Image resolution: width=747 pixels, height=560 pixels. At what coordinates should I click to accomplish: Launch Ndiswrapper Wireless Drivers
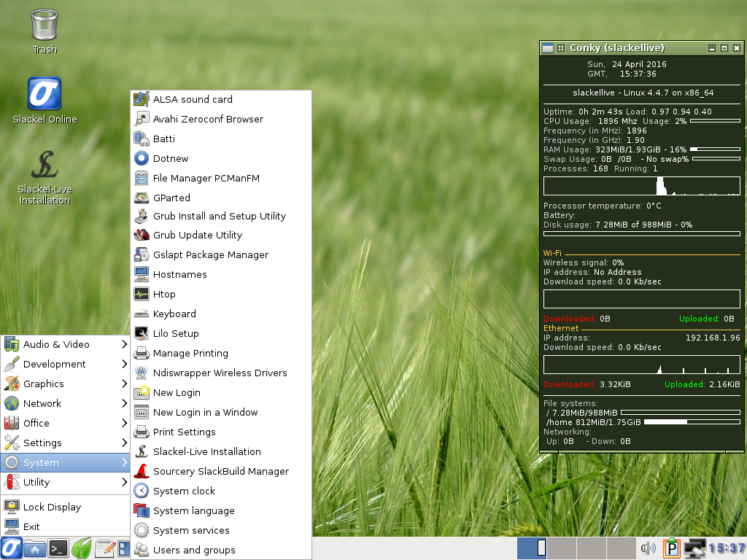tap(221, 373)
